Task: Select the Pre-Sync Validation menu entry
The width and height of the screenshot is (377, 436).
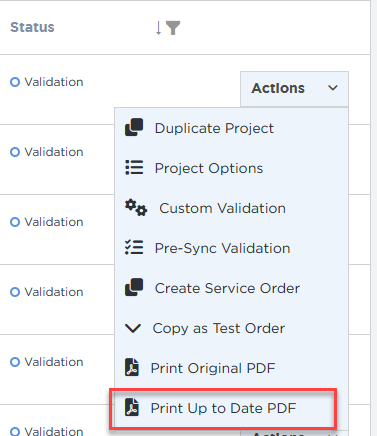Action: [x=231, y=248]
